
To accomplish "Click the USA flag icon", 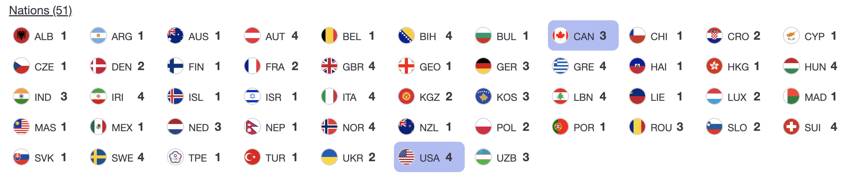I will point(406,157).
